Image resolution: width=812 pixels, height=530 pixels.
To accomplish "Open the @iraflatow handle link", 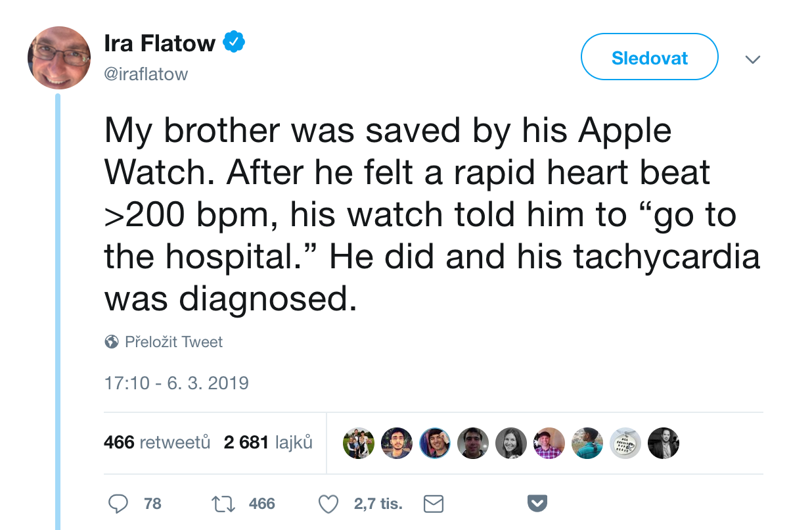I will (x=146, y=74).
